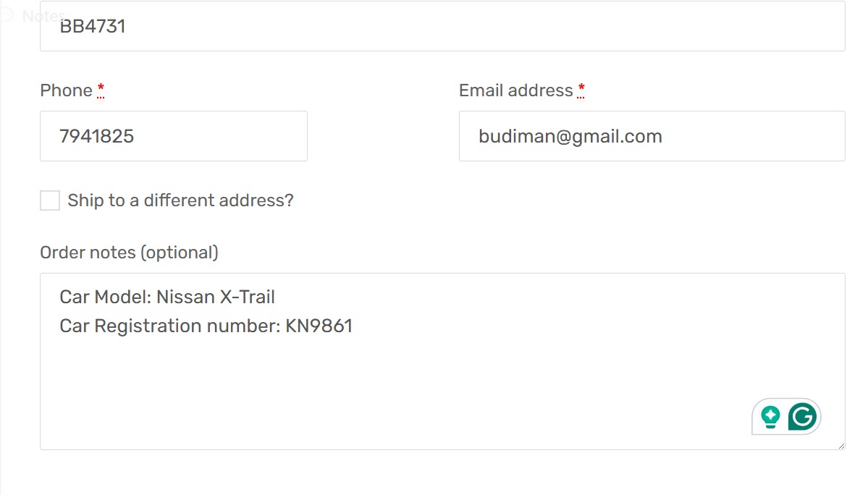This screenshot has width=868, height=495.
Task: Click the "Ship to a different address?" label text
Action: click(x=180, y=200)
